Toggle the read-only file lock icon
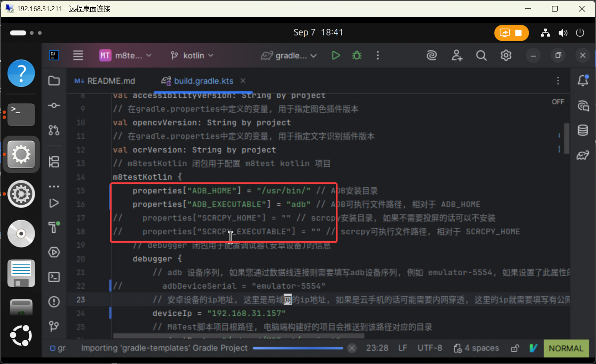Viewport: 596px width, 364px height. click(515, 348)
